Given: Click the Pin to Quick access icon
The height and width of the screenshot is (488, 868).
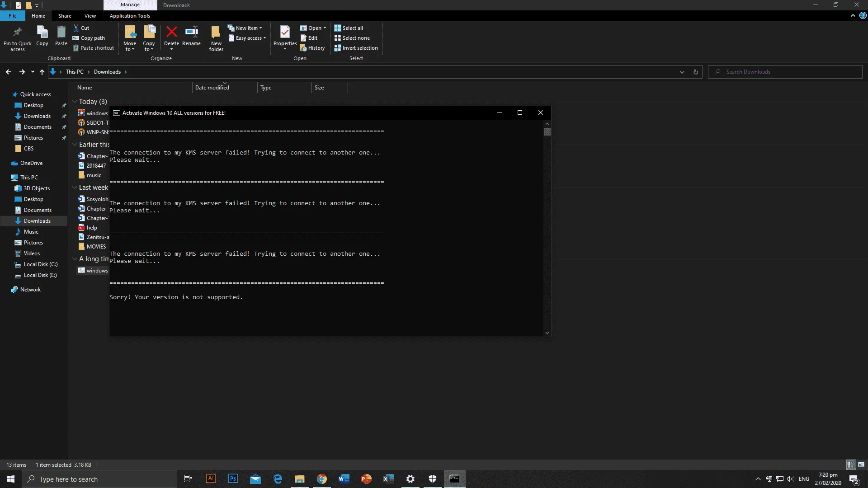Looking at the screenshot, I should pyautogui.click(x=18, y=33).
